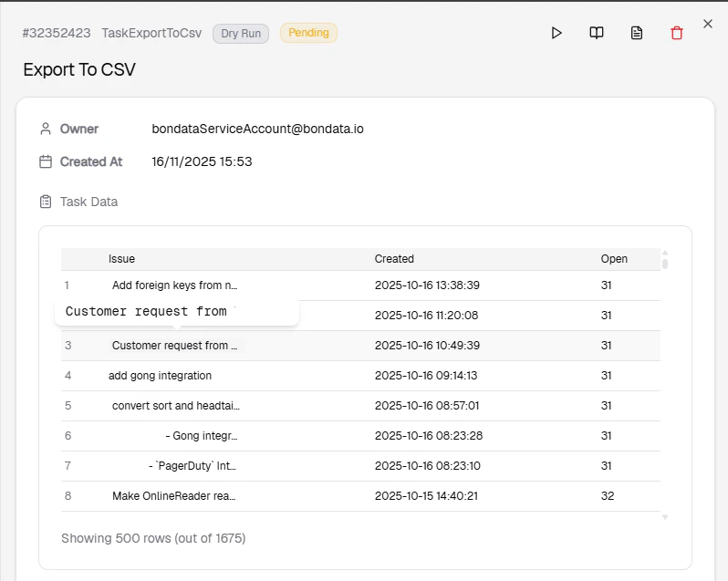Click the Open column header
The height and width of the screenshot is (581, 728).
click(x=614, y=259)
